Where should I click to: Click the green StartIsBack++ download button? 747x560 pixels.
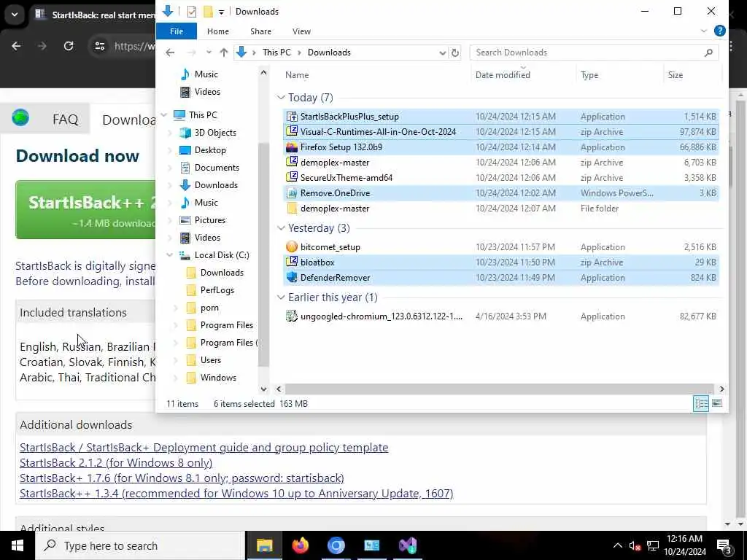tap(86, 209)
